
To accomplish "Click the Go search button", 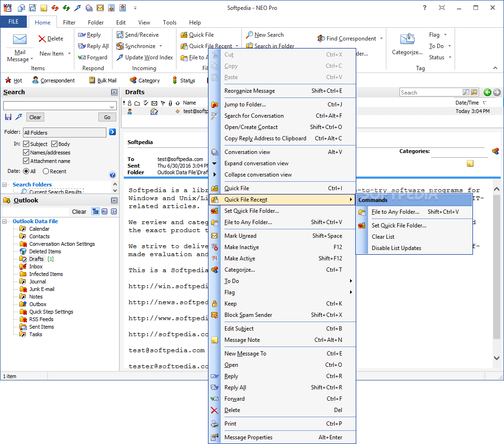I will pos(107,117).
